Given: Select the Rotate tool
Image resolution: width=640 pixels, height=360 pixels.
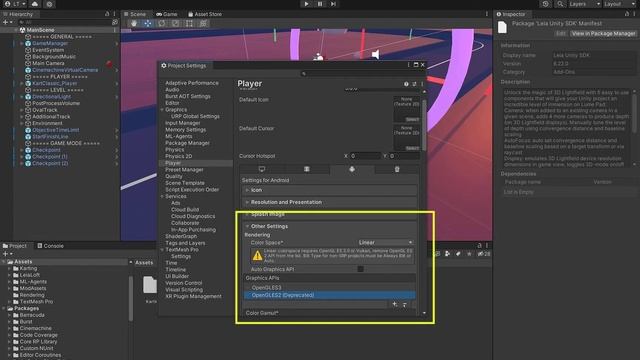Looking at the screenshot, I should coord(162,24).
